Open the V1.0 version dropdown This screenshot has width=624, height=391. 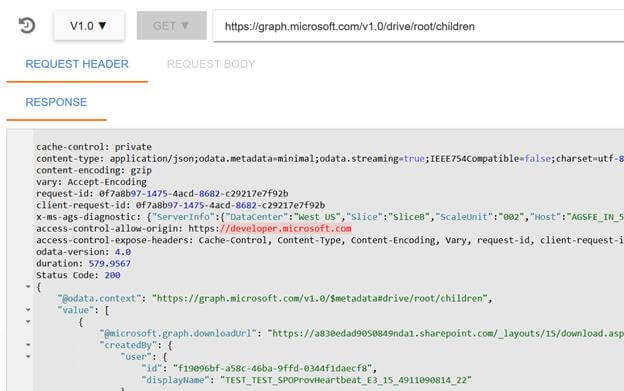pyautogui.click(x=89, y=26)
